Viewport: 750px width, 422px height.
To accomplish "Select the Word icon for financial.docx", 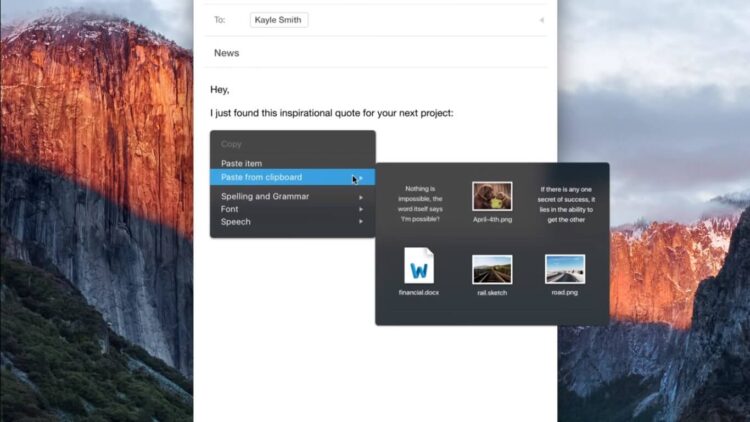I will point(419,267).
